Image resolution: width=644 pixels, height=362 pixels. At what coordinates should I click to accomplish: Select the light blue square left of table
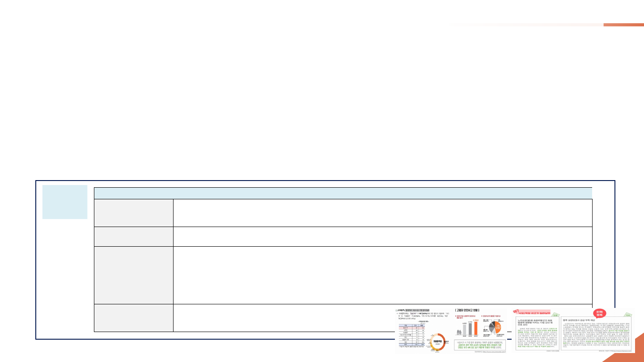coord(64,202)
